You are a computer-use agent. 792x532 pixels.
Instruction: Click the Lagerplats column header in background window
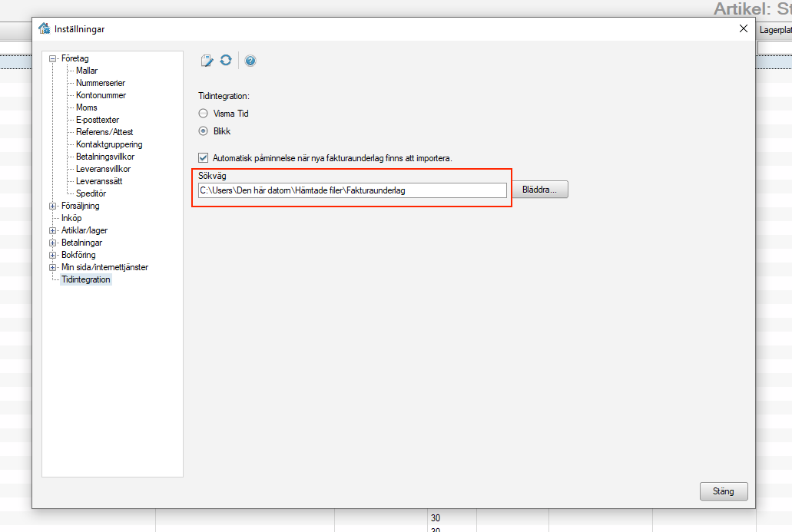click(775, 30)
